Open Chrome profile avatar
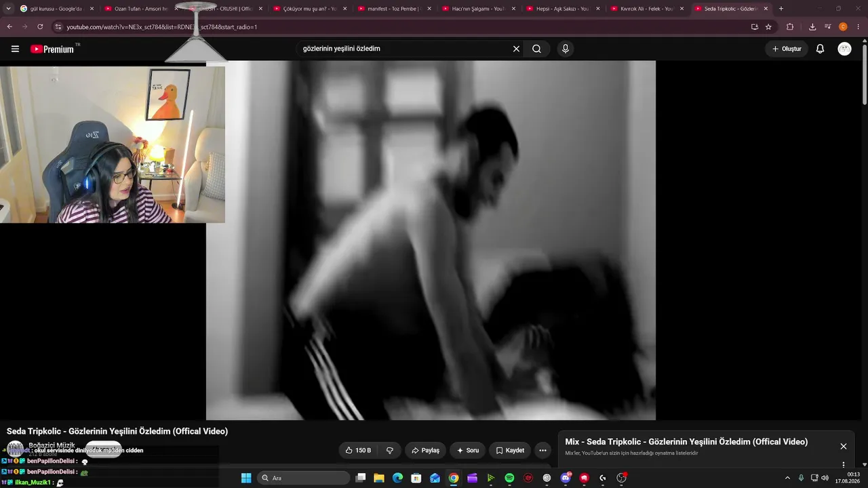The image size is (868, 488). (x=844, y=27)
